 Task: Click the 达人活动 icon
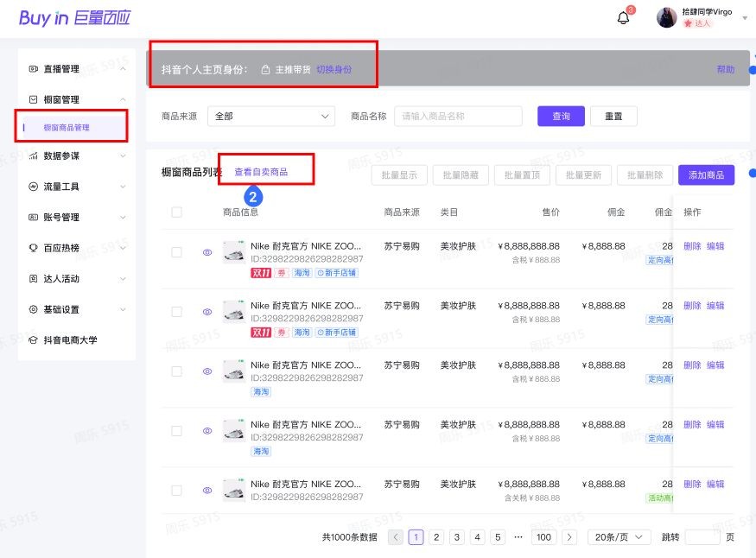tap(34, 278)
